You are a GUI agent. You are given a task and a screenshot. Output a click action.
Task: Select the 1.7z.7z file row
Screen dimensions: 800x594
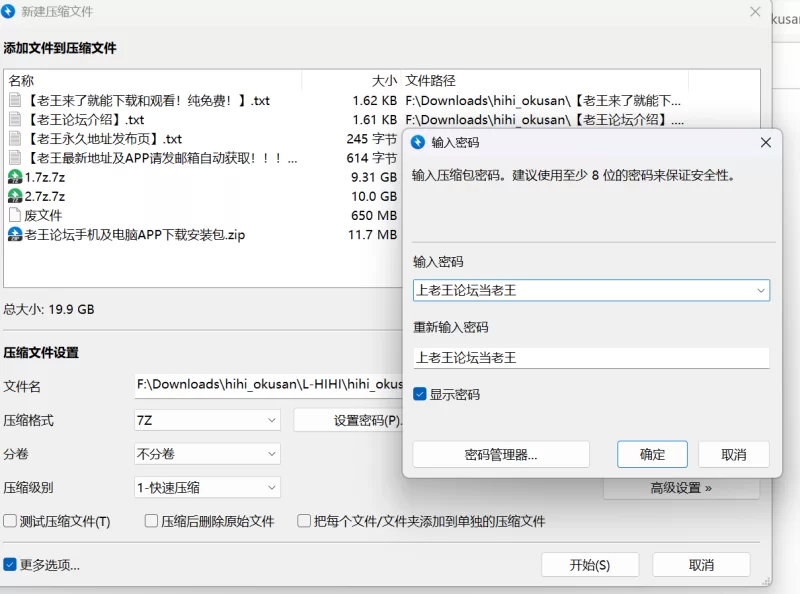[203, 177]
